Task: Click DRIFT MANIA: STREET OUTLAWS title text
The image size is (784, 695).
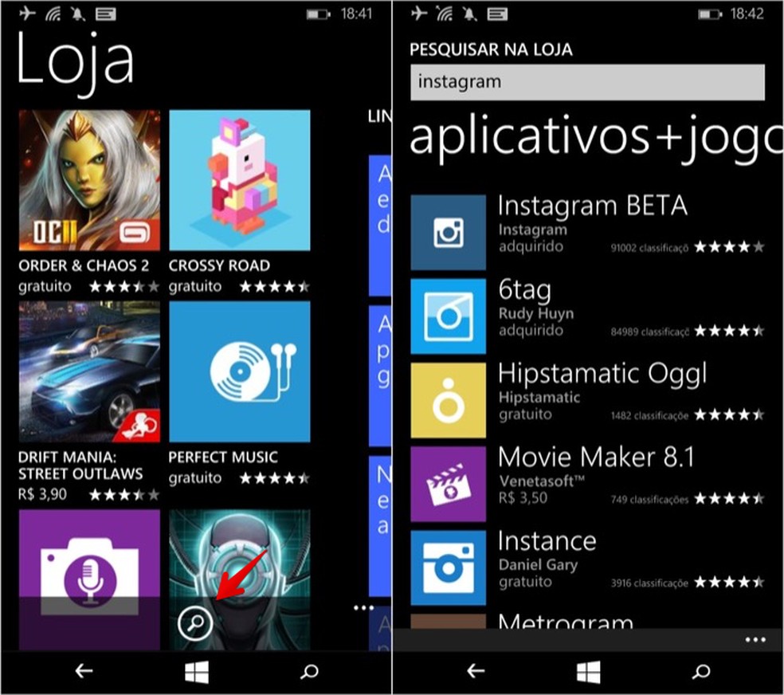Action: [80, 465]
